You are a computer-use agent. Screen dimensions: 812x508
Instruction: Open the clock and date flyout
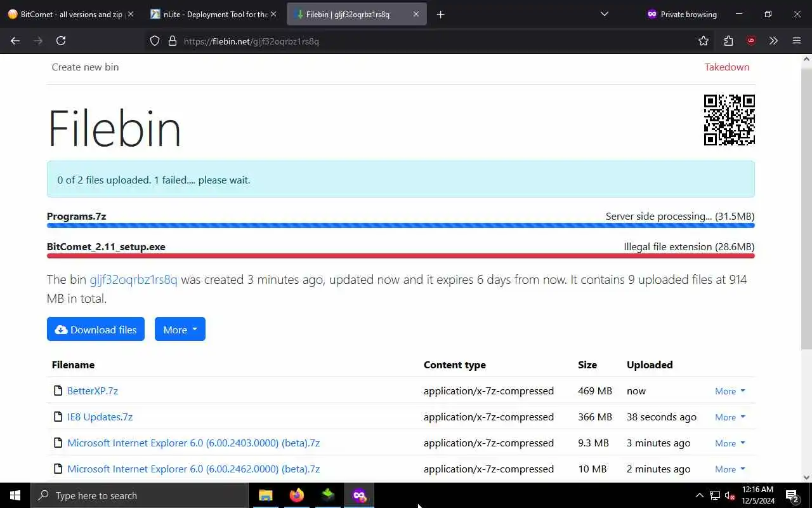click(x=757, y=495)
